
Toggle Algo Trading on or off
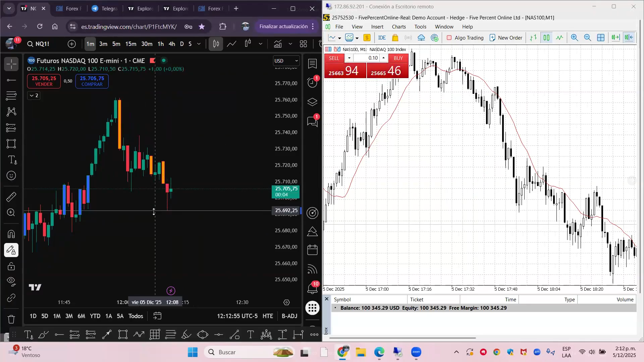[x=465, y=38]
